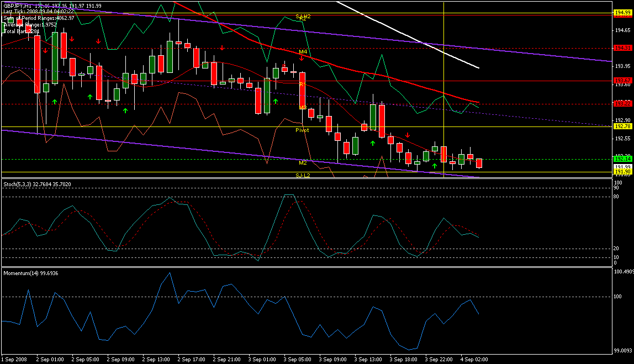Click the SJ-L2 label at chart bottom
634x364 pixels.
pyautogui.click(x=303, y=175)
